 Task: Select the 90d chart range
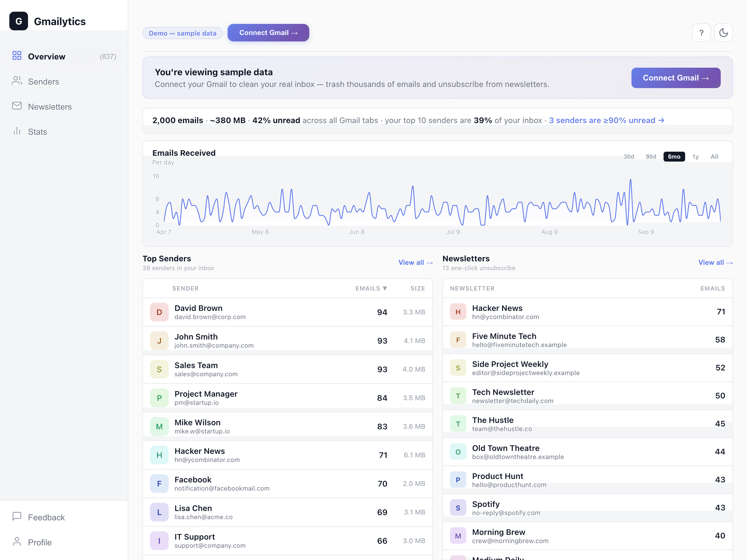(651, 157)
